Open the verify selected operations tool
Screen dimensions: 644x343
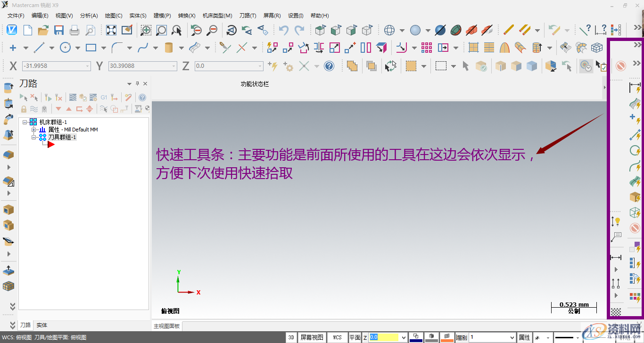tap(83, 97)
